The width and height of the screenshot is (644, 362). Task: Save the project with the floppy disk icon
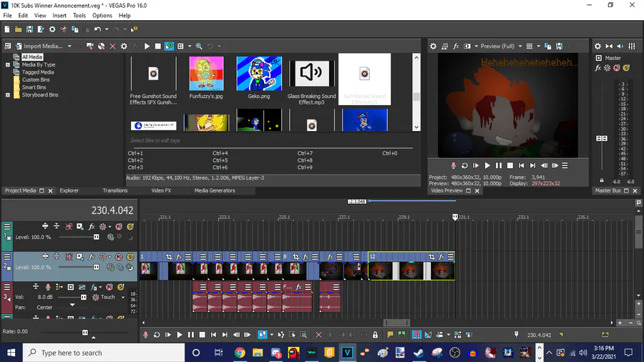point(29,29)
